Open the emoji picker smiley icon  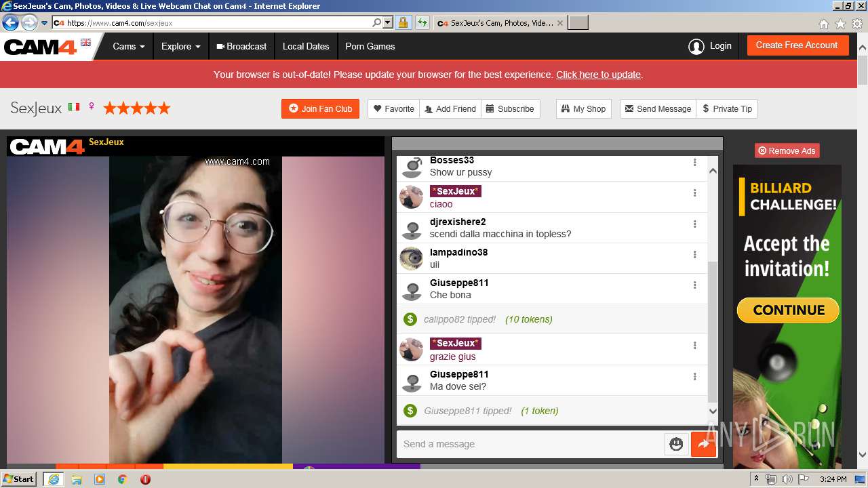(x=676, y=444)
